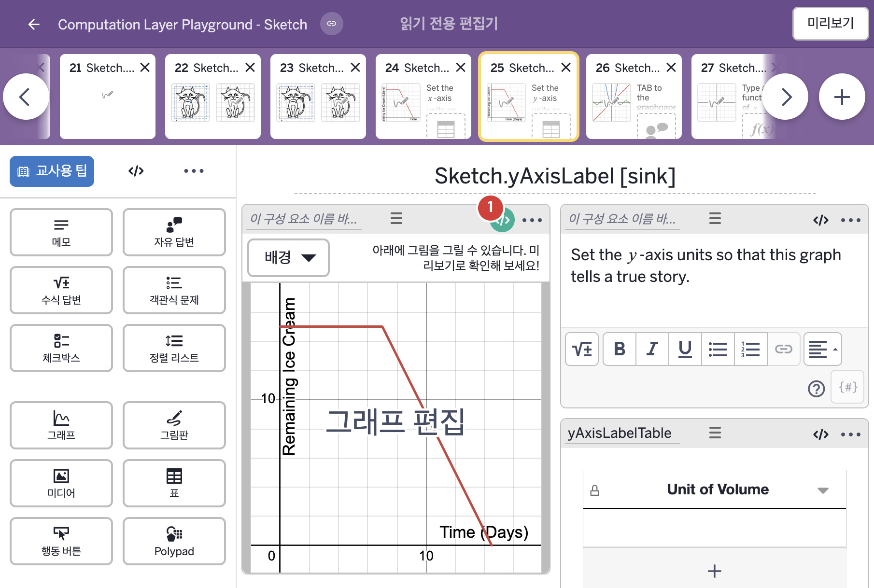Click sketch component drag handle lines
874x588 pixels.
click(396, 219)
